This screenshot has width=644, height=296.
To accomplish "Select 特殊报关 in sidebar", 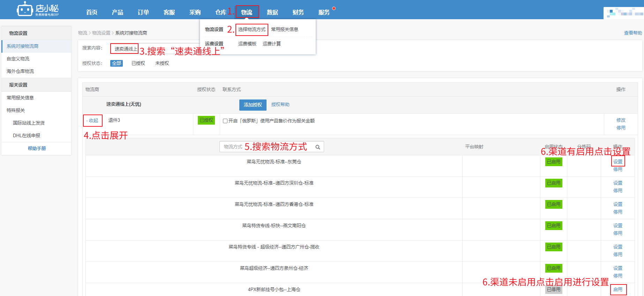I will [x=36, y=110].
